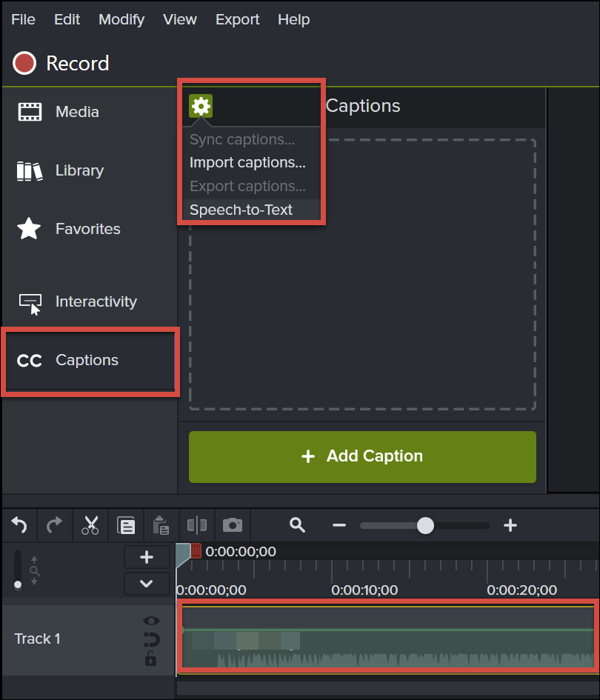Image resolution: width=600 pixels, height=700 pixels.
Task: Toggle Track 1 magnetic snap icon
Action: tap(151, 639)
